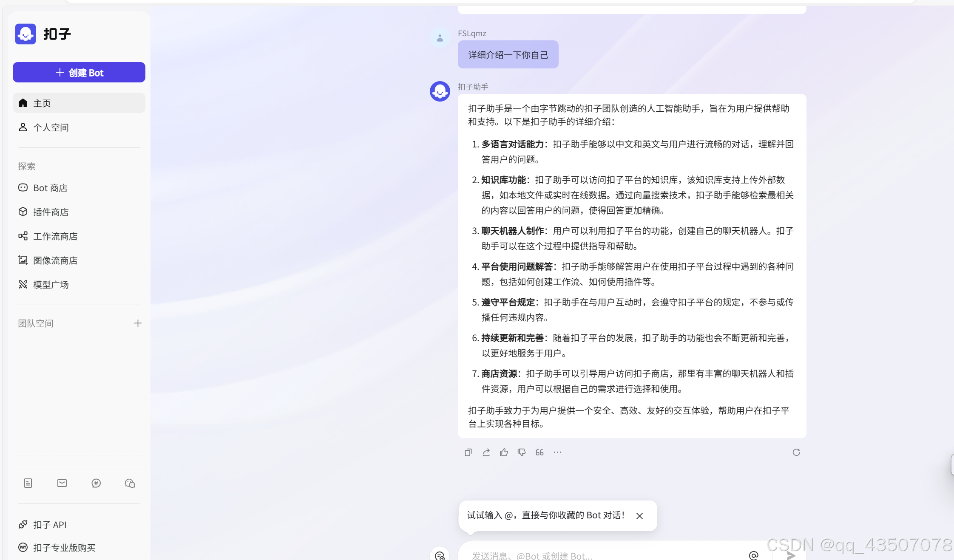Click the @ mention icon in input
This screenshot has height=560, width=954.
coord(753,555)
